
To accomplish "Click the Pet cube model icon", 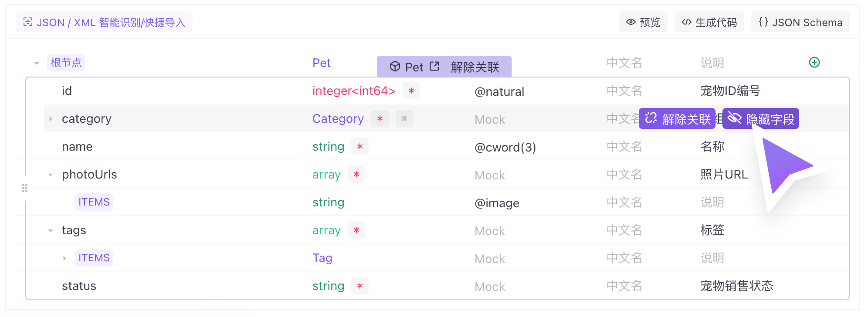I will click(x=395, y=66).
